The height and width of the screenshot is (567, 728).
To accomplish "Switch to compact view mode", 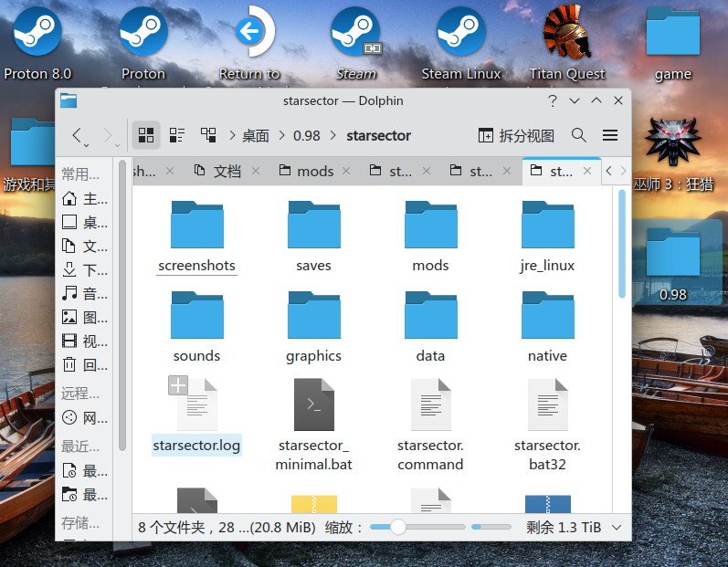I will click(177, 135).
